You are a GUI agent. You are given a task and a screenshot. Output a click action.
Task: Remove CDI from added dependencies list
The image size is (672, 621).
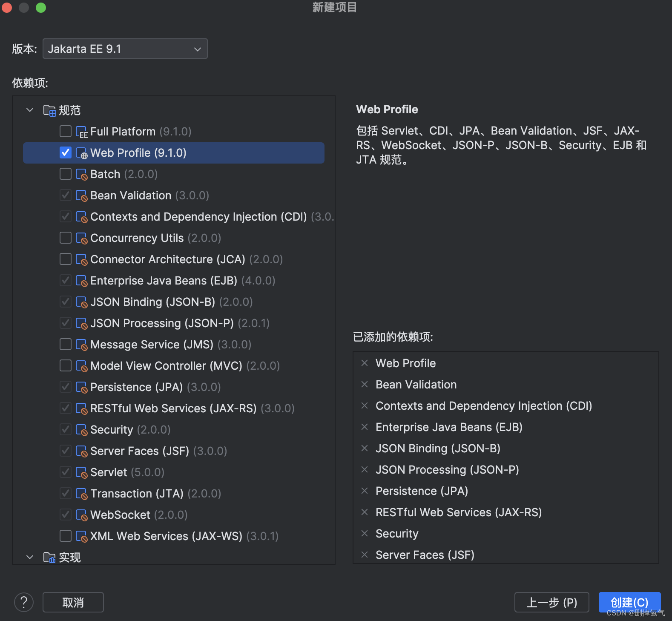pyautogui.click(x=365, y=405)
